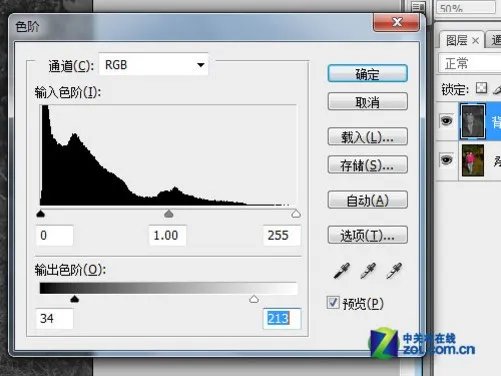Click the 50% zoom field
This screenshot has height=376, width=501.
(x=465, y=7)
